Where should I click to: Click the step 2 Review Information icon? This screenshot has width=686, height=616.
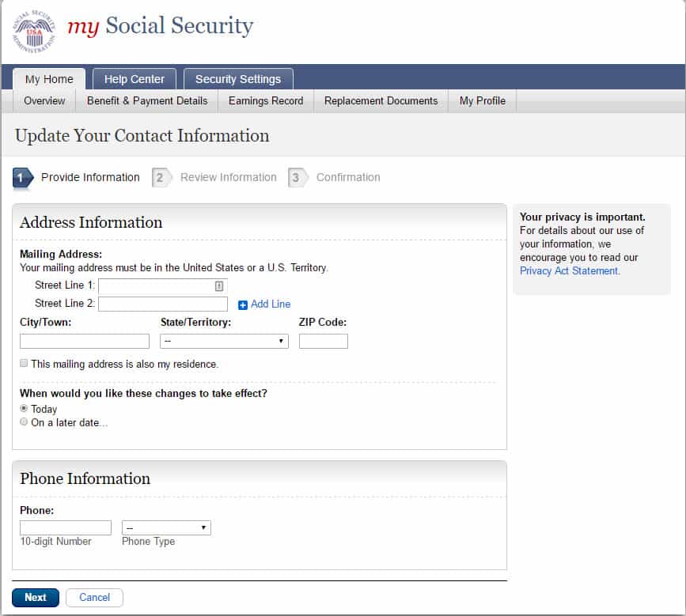coord(161,177)
